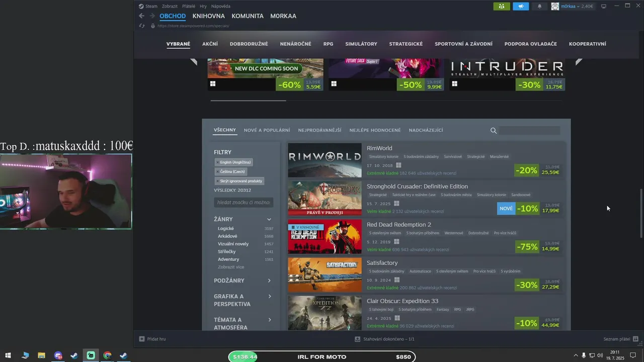Click the Windows platform icon on RimWorld row
644x362 pixels.
[x=398, y=165]
